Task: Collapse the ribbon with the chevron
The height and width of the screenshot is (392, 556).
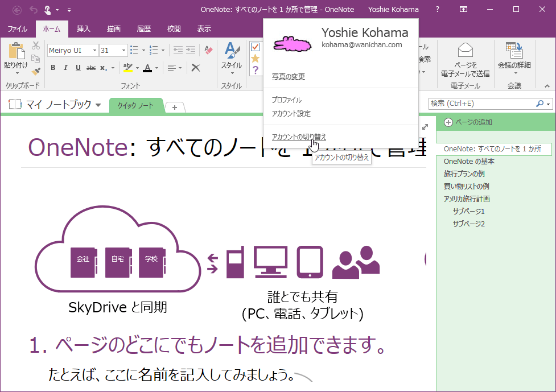Action: 547,86
